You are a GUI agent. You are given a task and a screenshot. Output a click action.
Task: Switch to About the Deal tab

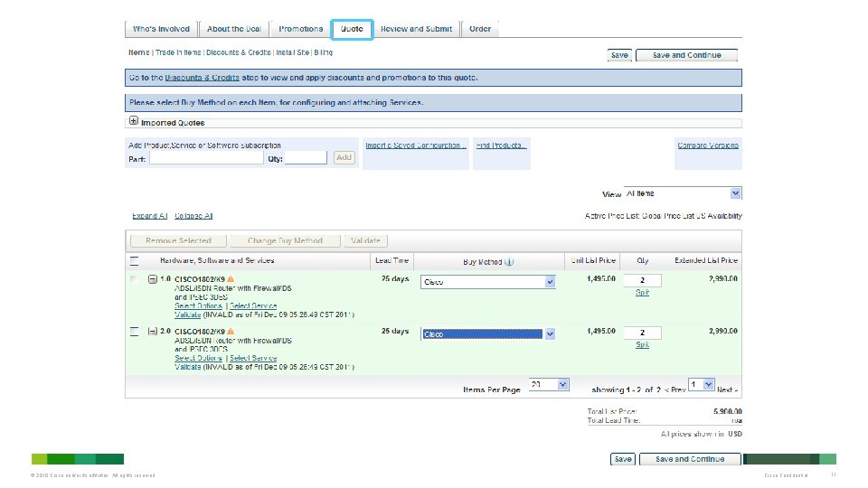click(x=233, y=29)
